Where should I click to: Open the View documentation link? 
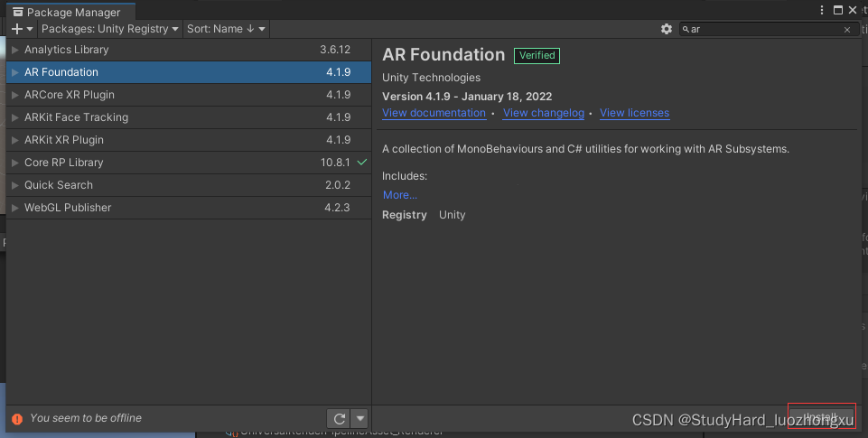click(x=434, y=113)
